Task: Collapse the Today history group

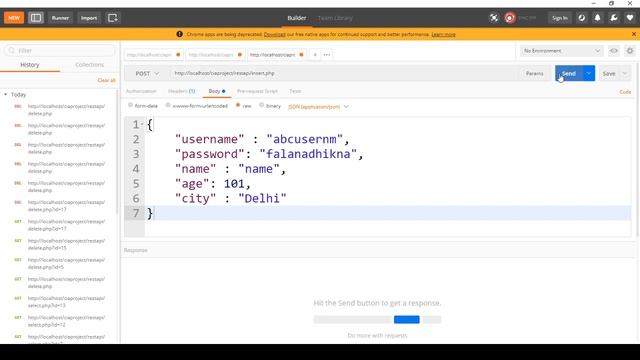Action: click(x=6, y=94)
